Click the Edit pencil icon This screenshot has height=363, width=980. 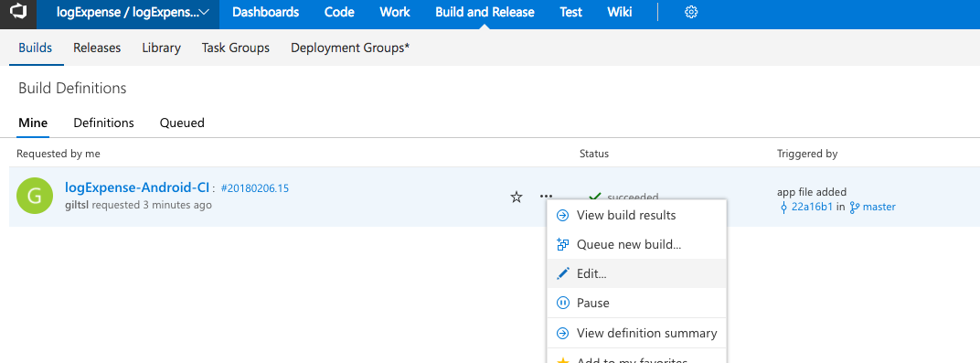[x=562, y=273]
